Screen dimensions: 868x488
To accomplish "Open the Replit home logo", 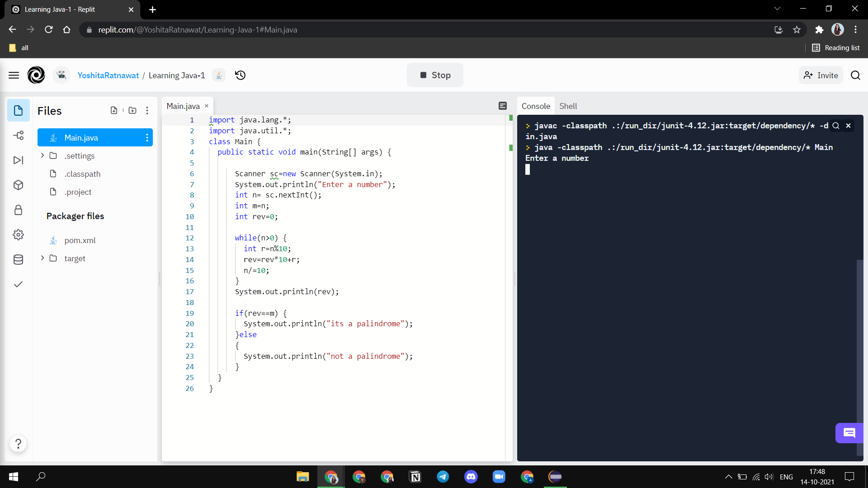I will tap(36, 75).
